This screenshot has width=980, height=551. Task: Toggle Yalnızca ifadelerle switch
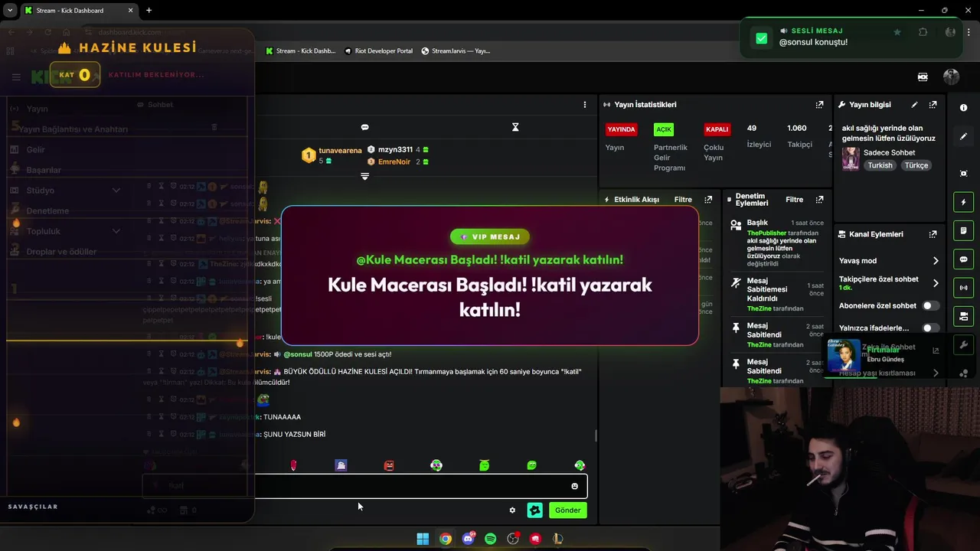(930, 328)
